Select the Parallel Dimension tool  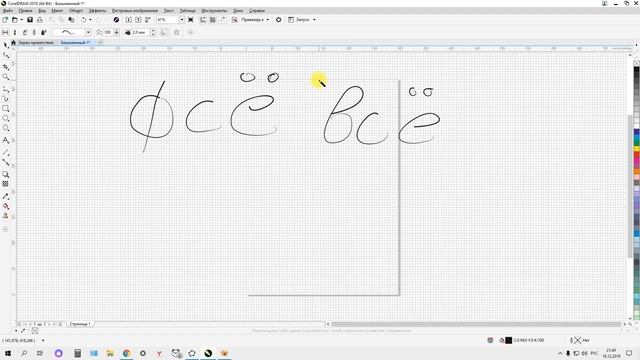click(6, 152)
